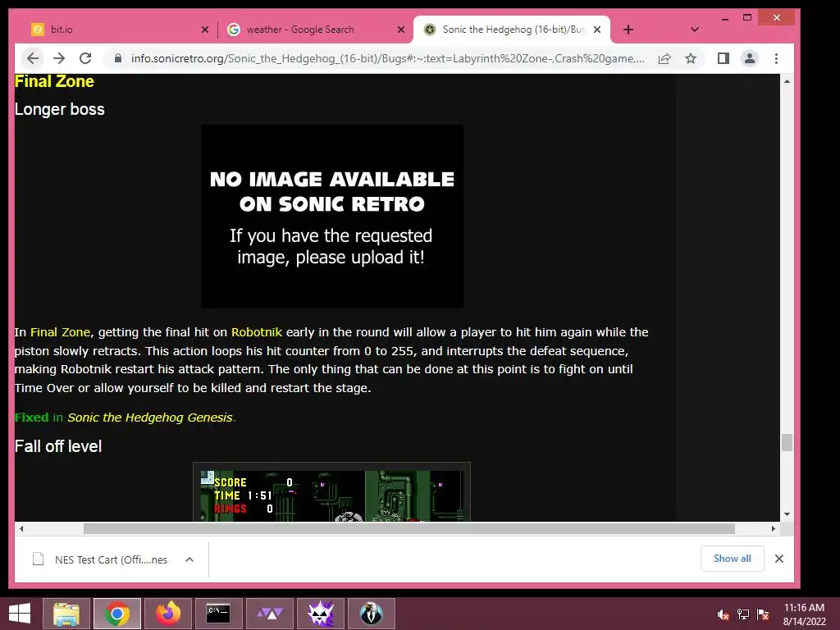This screenshot has height=630, width=840.
Task: Launch Firefox from the taskbar
Action: (168, 614)
